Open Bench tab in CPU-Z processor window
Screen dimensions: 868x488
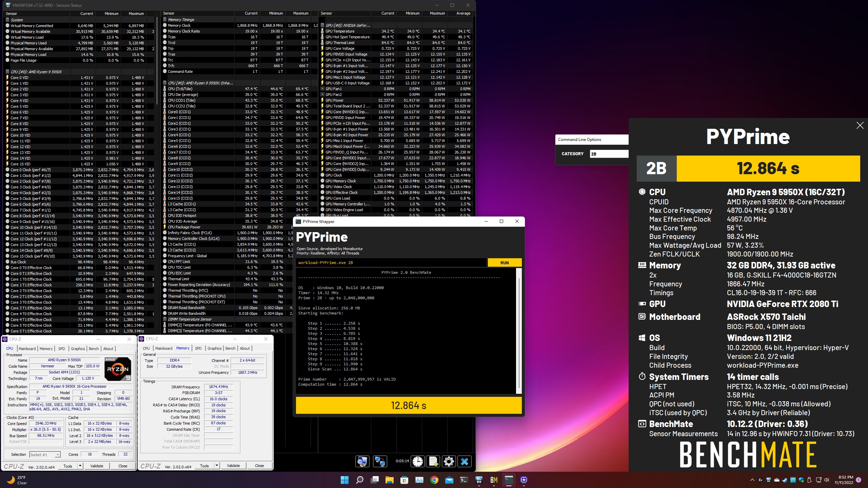pos(94,348)
